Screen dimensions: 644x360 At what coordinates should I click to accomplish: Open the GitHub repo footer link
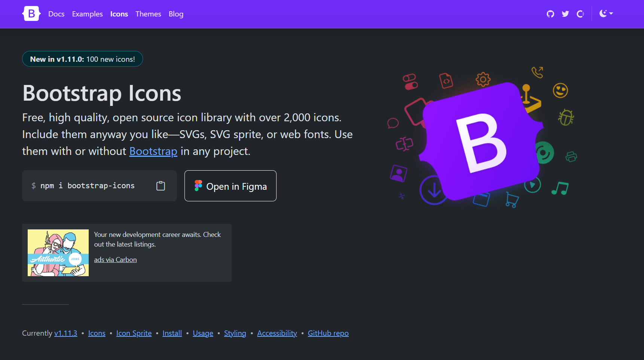[328, 333]
